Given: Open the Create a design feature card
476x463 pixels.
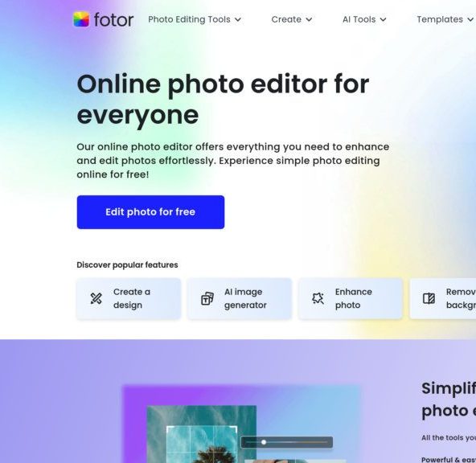Looking at the screenshot, I should coord(129,298).
